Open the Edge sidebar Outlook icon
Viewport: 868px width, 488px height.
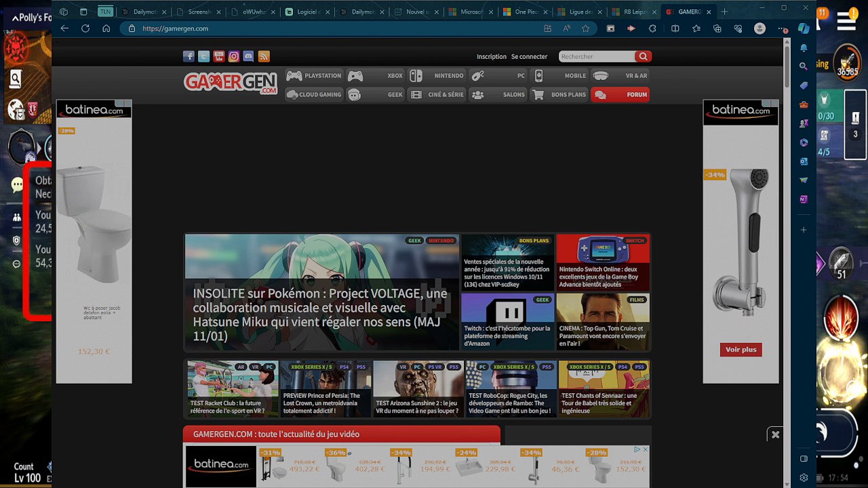pos(804,161)
